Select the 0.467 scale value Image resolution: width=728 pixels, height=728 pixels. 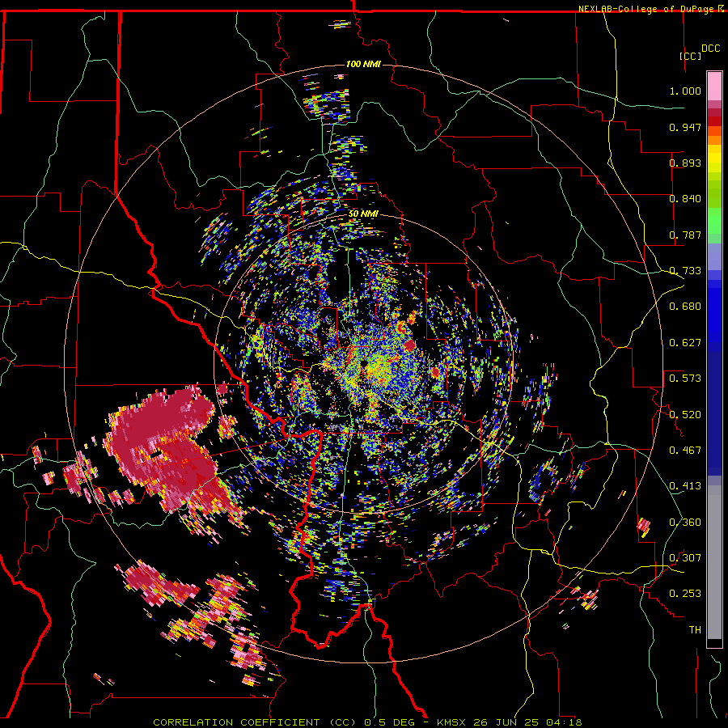click(x=685, y=451)
